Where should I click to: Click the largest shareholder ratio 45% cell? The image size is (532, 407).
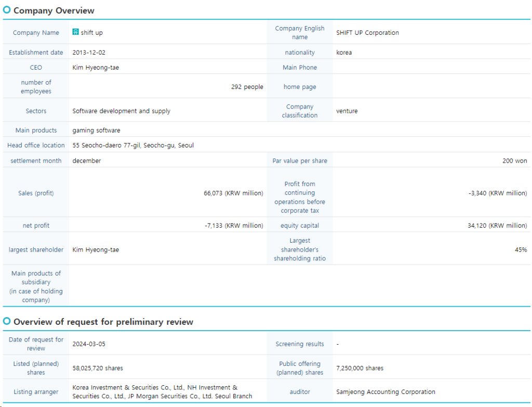520,250
